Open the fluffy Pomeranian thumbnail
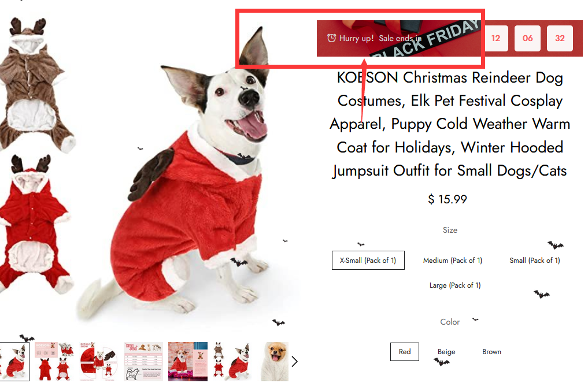Viewport: 588px width, 383px height. pyautogui.click(x=275, y=361)
